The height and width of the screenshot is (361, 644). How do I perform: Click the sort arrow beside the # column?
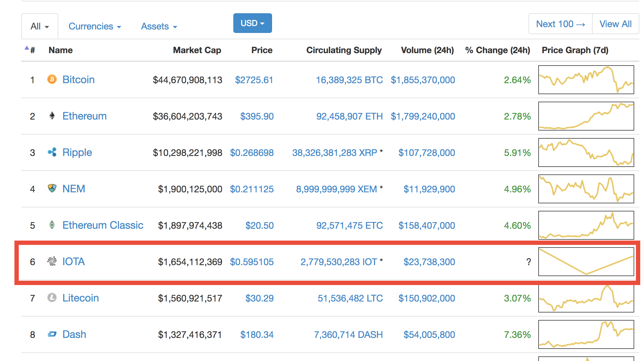point(27,48)
